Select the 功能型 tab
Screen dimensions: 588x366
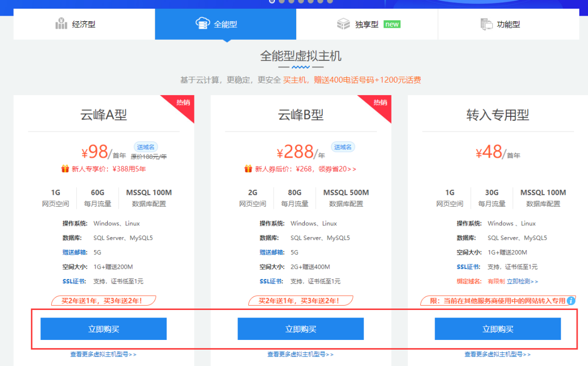point(509,24)
